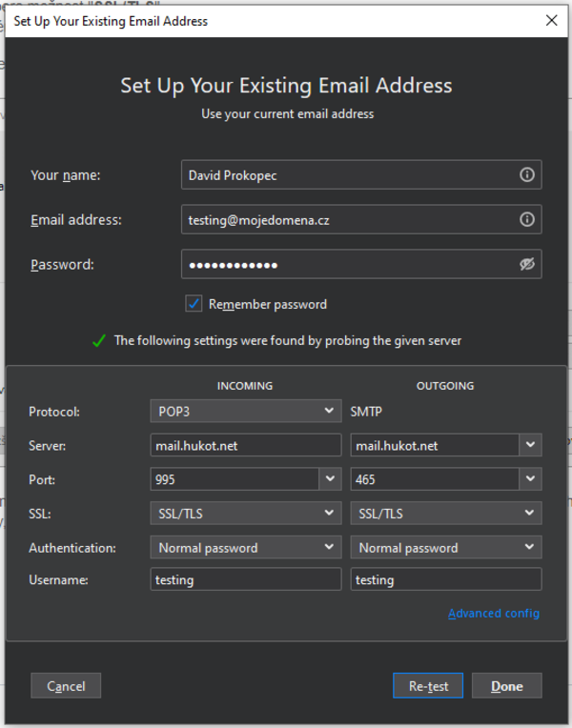Click the incoming Server hostname field
The width and height of the screenshot is (572, 728).
245,445
